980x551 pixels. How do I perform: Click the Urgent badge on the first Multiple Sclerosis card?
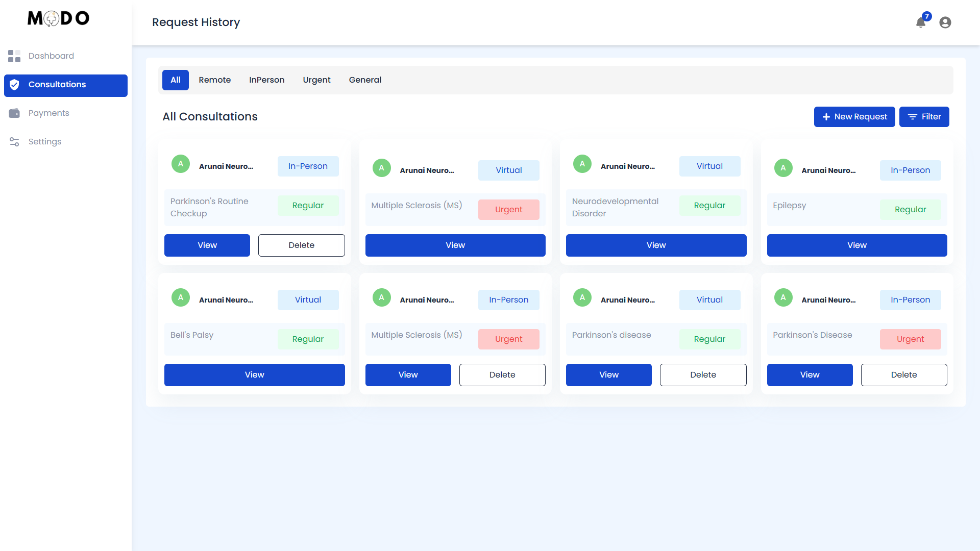[x=508, y=210]
